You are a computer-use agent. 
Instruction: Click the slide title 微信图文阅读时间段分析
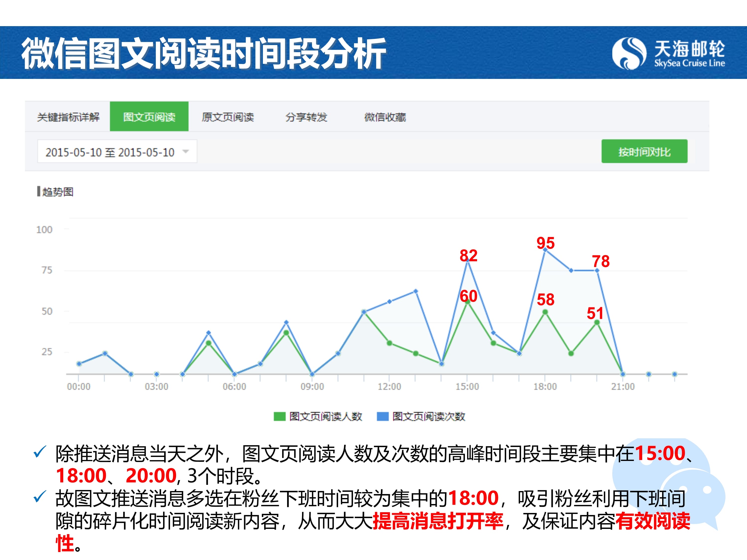point(204,53)
